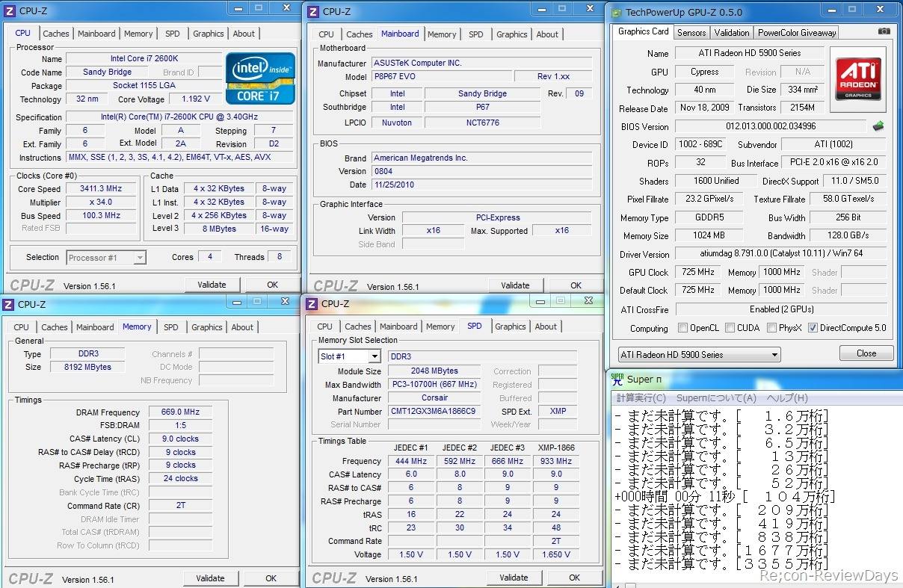The image size is (903, 588).
Task: Uncheck the DirectCompute 5.0 checkbox
Action: tap(813, 328)
